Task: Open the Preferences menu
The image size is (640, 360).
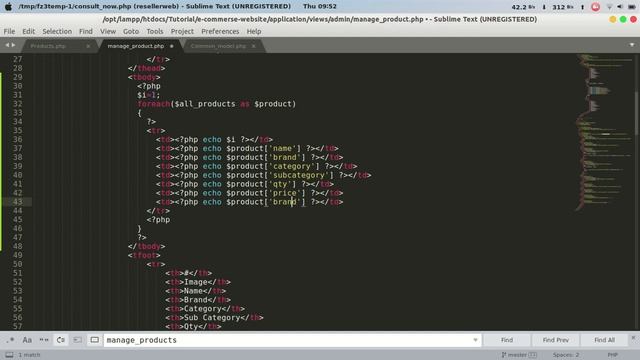Action: pyautogui.click(x=220, y=31)
